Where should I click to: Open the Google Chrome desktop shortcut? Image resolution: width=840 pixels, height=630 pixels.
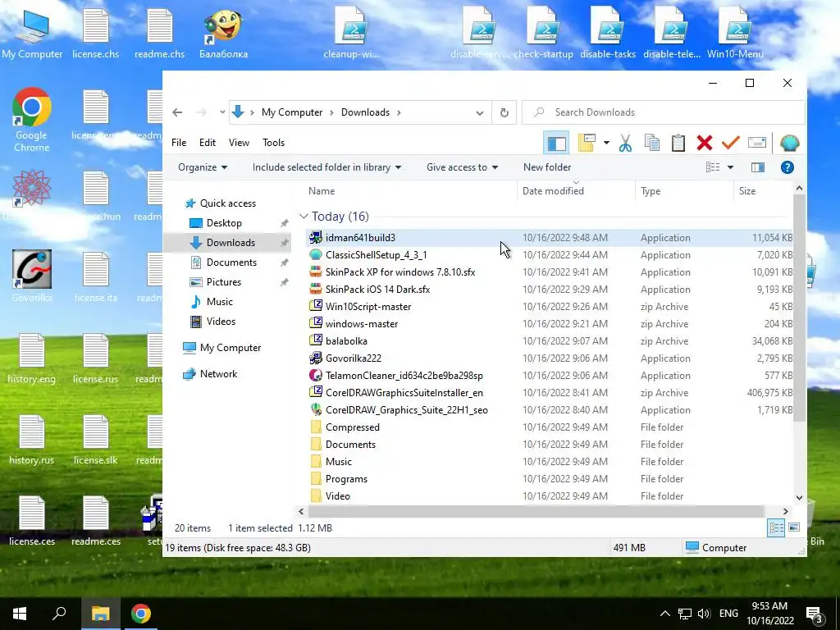pyautogui.click(x=32, y=120)
